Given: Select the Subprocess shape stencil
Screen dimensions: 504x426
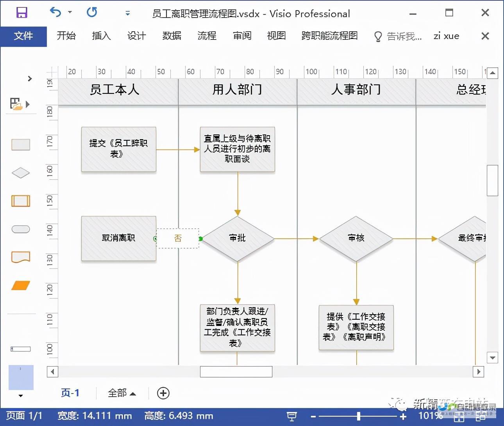Looking at the screenshot, I should pos(21,201).
